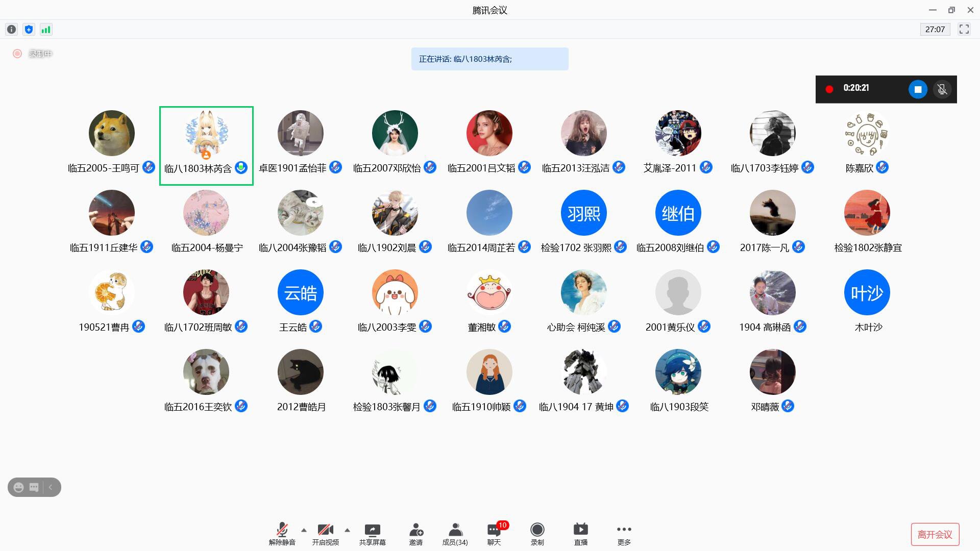Check the green network signal icon
Image resolution: width=980 pixels, height=551 pixels.
tap(46, 30)
